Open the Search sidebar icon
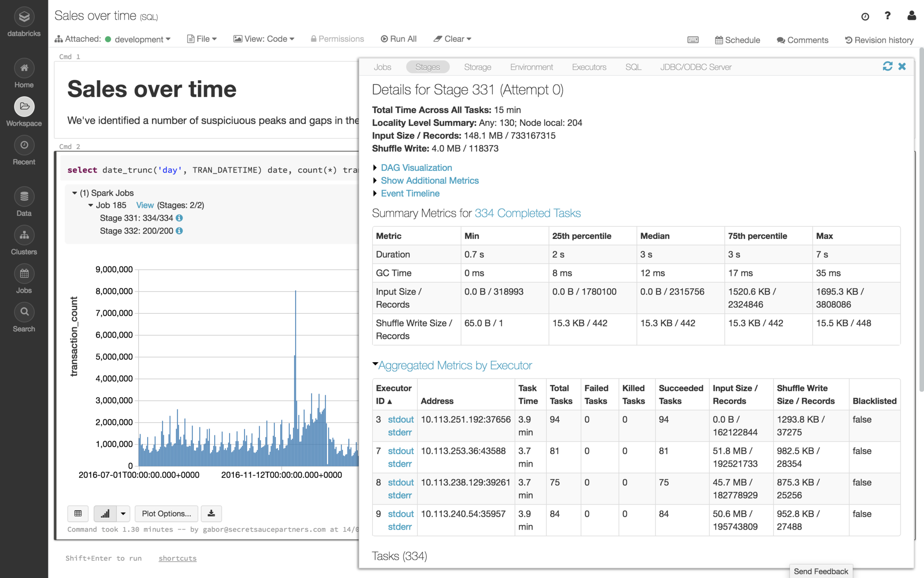This screenshot has height=578, width=924. point(24,313)
